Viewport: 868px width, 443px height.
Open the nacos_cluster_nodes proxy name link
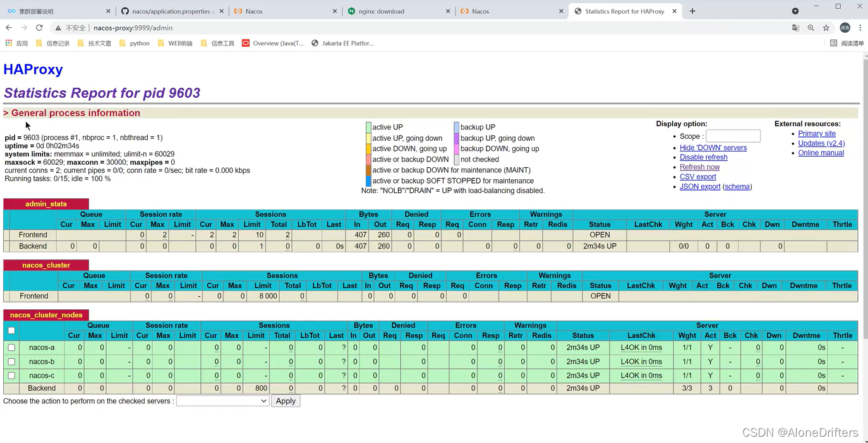[46, 315]
